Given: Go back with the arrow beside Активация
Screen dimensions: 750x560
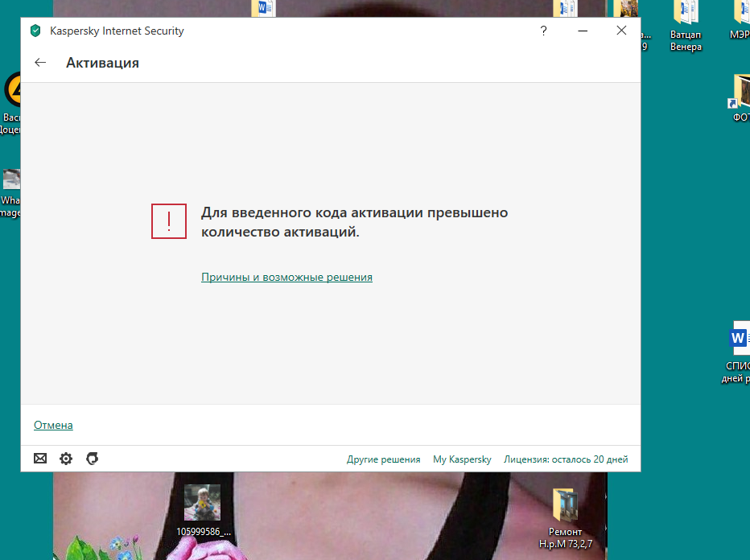Looking at the screenshot, I should [40, 63].
